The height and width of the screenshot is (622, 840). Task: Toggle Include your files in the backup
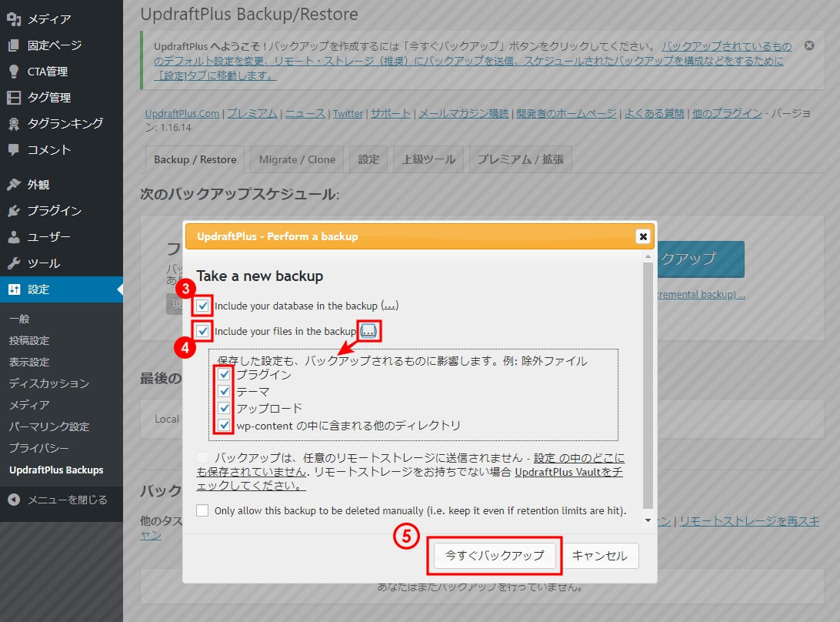point(202,331)
